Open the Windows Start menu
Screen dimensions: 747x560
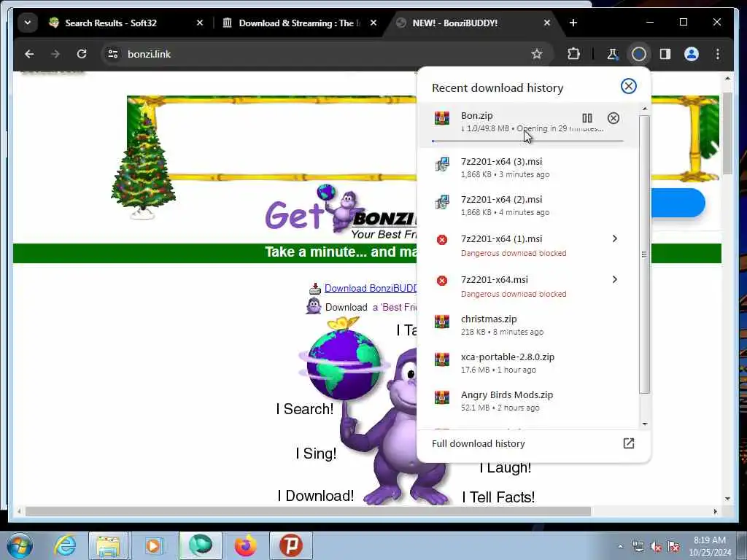click(20, 545)
